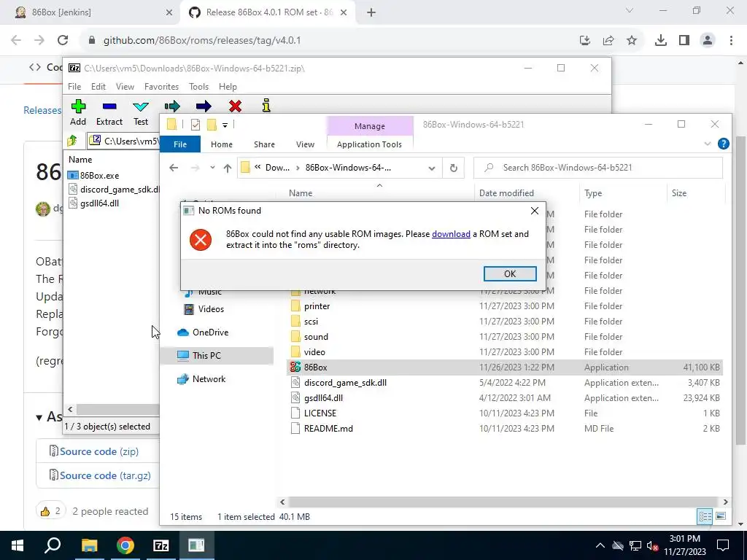Switch to Explorer Share tab
The height and width of the screenshot is (560, 747).
pos(264,144)
